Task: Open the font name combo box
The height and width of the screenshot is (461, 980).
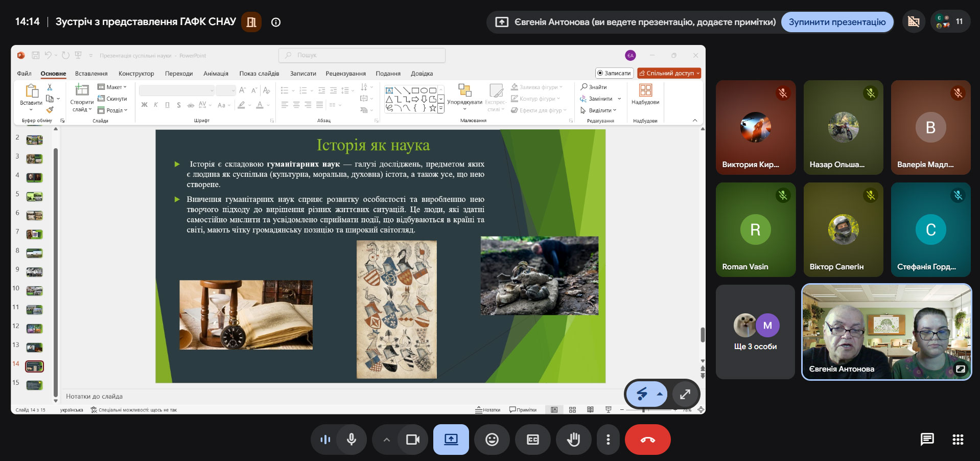Action: (177, 90)
